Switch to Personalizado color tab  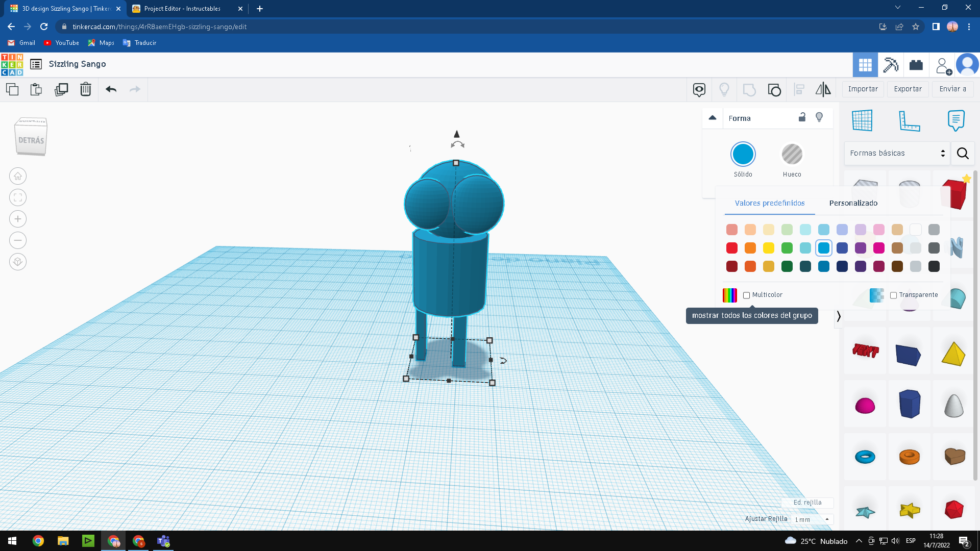853,203
